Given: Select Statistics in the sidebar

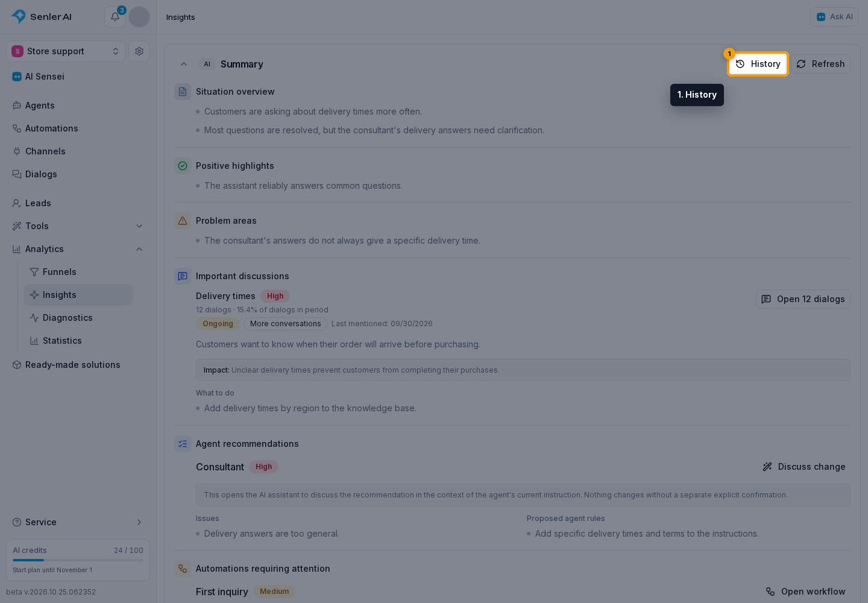Looking at the screenshot, I should click(78, 341).
